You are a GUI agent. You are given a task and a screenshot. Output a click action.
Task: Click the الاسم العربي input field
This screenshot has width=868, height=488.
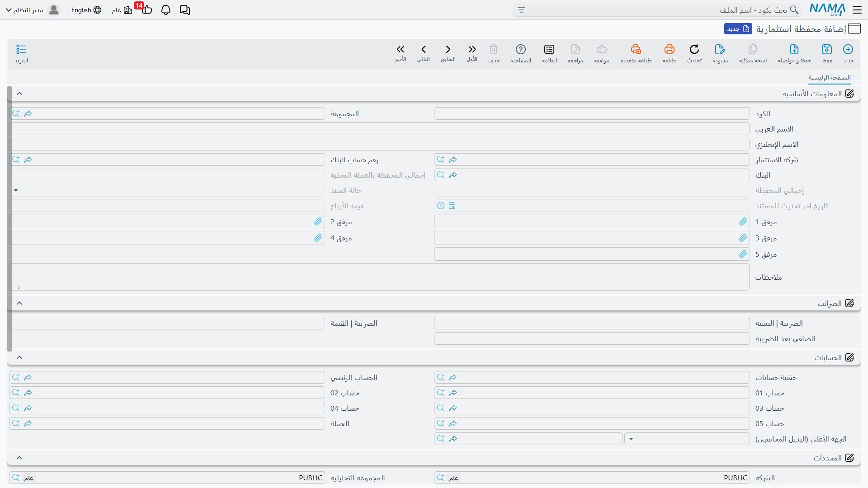[379, 129]
